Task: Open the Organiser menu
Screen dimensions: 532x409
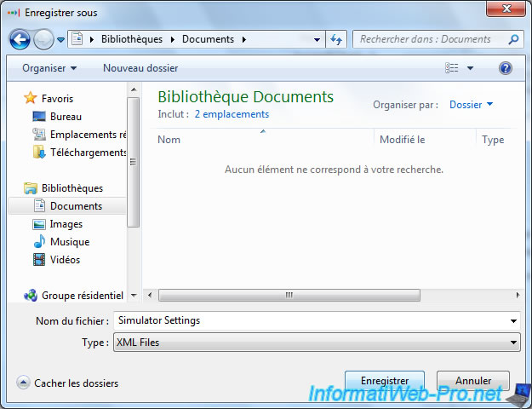Action: pyautogui.click(x=49, y=68)
